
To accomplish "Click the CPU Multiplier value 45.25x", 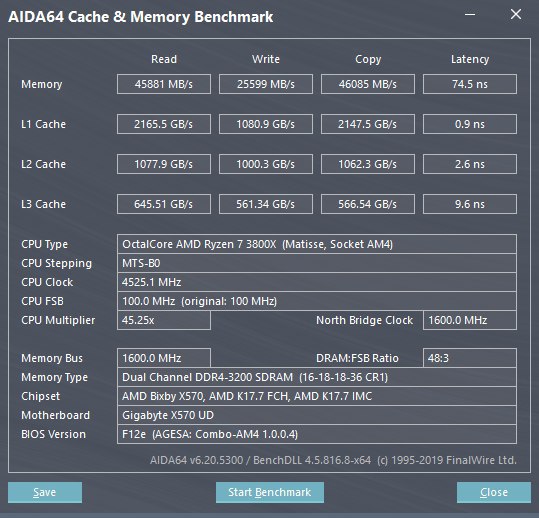I will (x=164, y=320).
